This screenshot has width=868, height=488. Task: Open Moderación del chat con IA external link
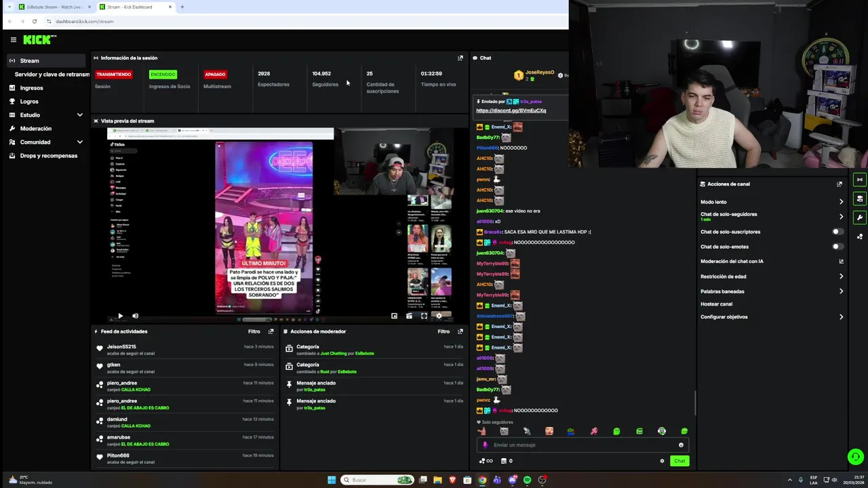point(841,261)
